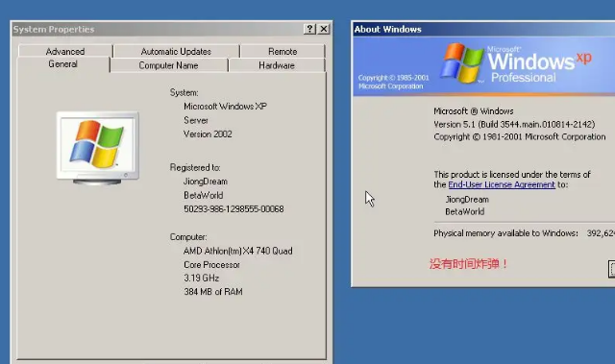This screenshot has width=615, height=364.
Task: Switch to the Automatic Updates tab
Action: pyautogui.click(x=176, y=51)
